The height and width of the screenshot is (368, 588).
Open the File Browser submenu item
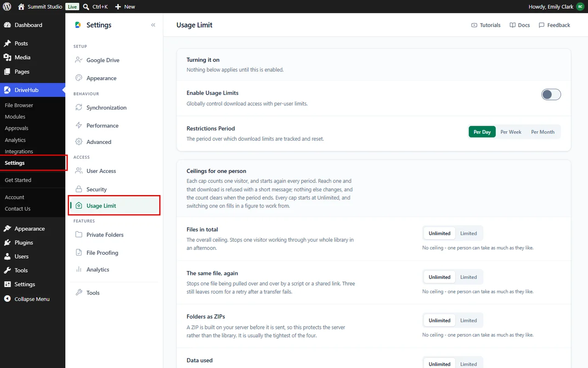(19, 105)
